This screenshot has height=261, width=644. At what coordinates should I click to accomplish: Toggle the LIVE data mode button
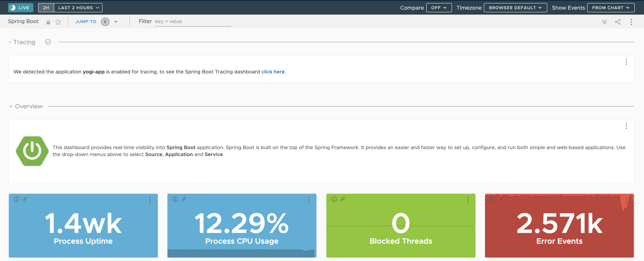(21, 8)
